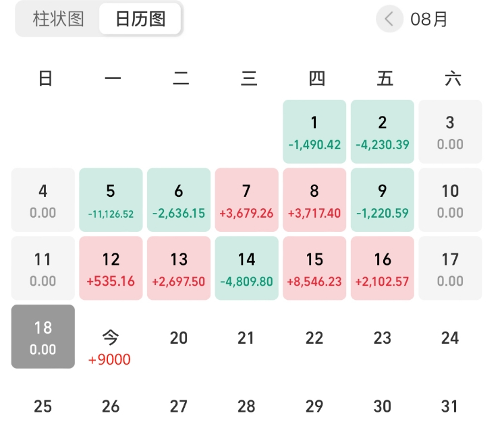Select date 29 in calendar
The width and height of the screenshot is (504, 432).
(314, 406)
